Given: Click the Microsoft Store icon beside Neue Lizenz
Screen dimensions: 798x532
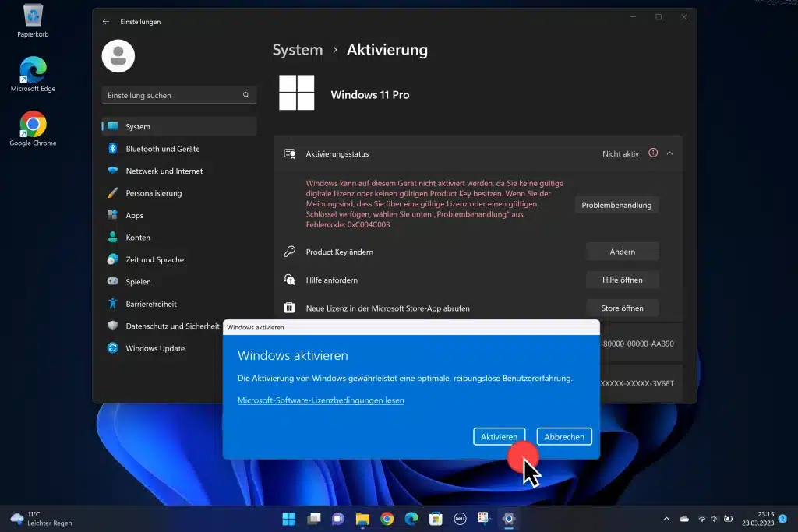Looking at the screenshot, I should (289, 308).
